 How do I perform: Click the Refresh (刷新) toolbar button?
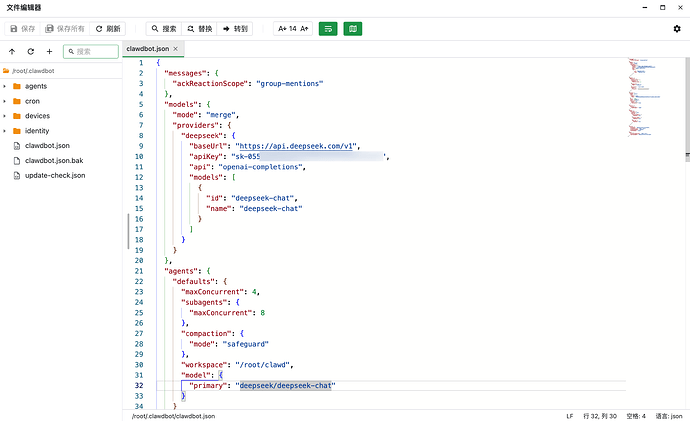click(x=108, y=29)
